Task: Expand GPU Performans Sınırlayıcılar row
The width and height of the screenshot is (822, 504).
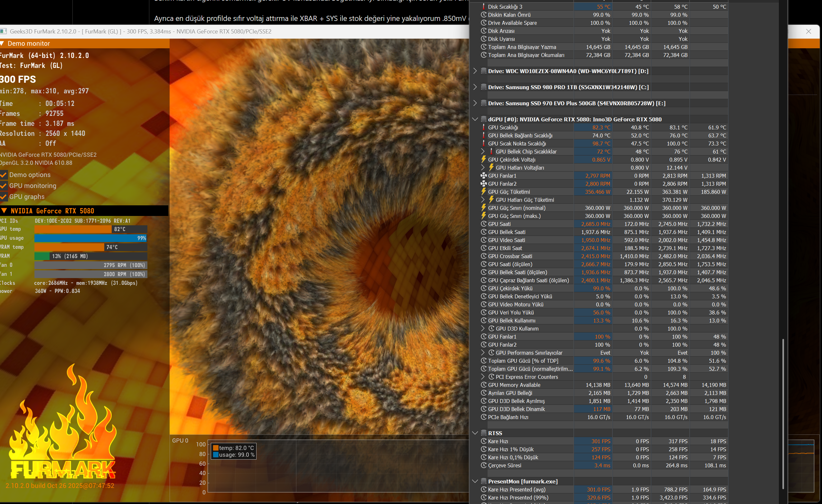Action: (483, 352)
